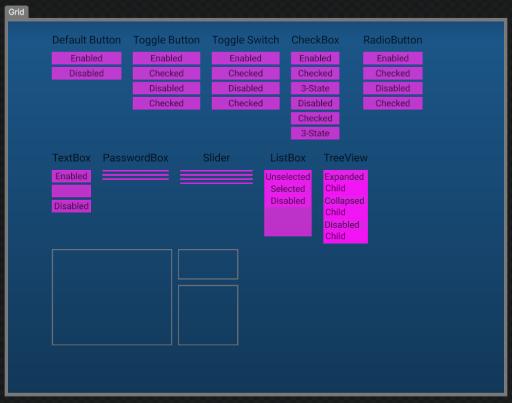Click the Slider heading
512x403 pixels.
coord(216,158)
